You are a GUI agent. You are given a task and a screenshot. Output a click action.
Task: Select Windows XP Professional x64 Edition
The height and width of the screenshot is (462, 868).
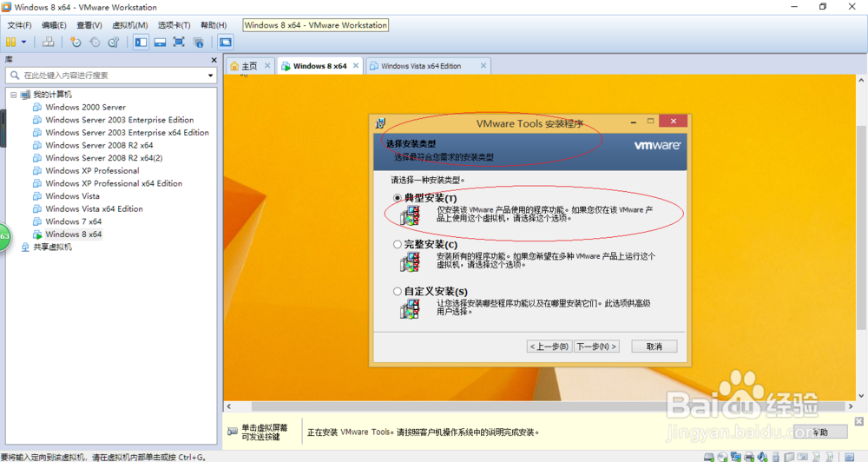coord(114,183)
